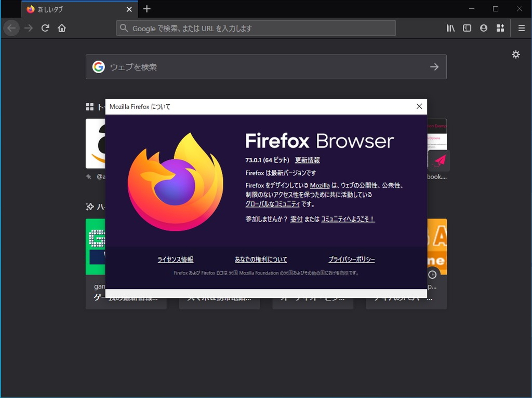Click the Mozilla hyperlink

tap(320, 185)
